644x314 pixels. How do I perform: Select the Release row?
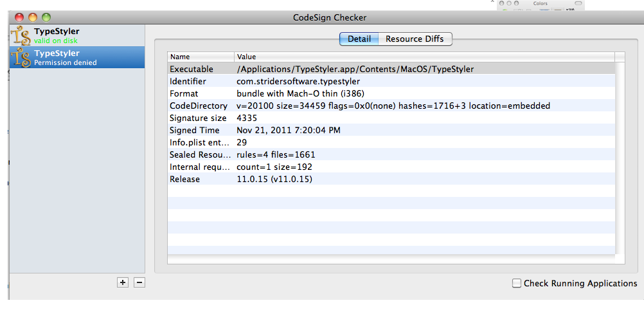click(x=391, y=180)
